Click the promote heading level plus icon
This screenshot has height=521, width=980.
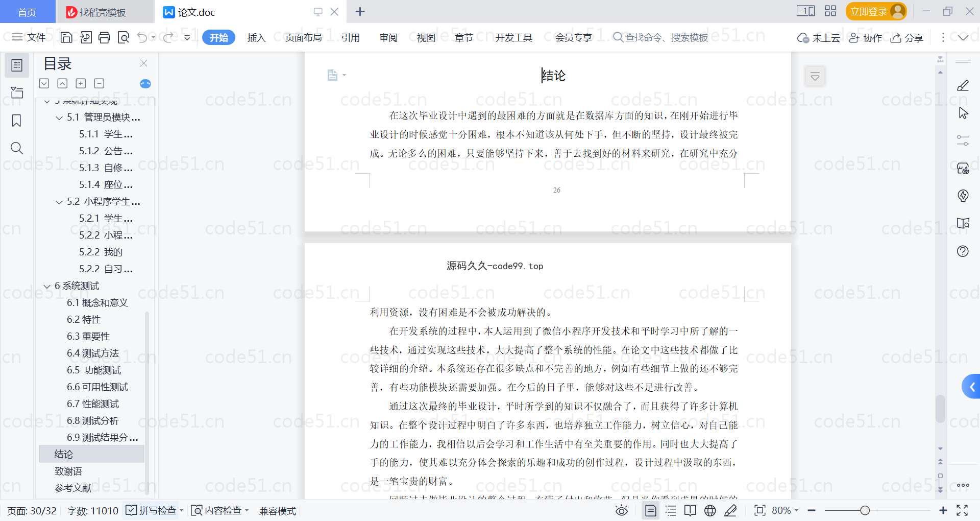81,83
